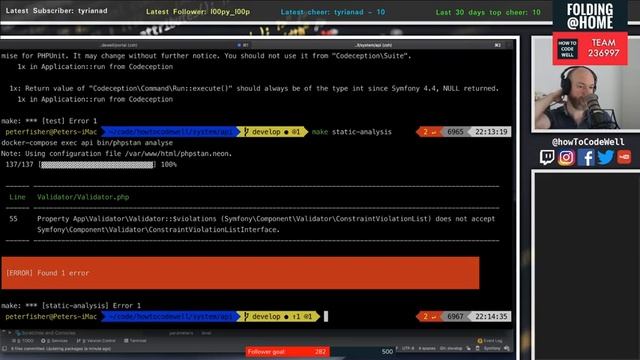The width and height of the screenshot is (640, 360).
Task: Click the make static-analysis command text
Action: [x=351, y=132]
